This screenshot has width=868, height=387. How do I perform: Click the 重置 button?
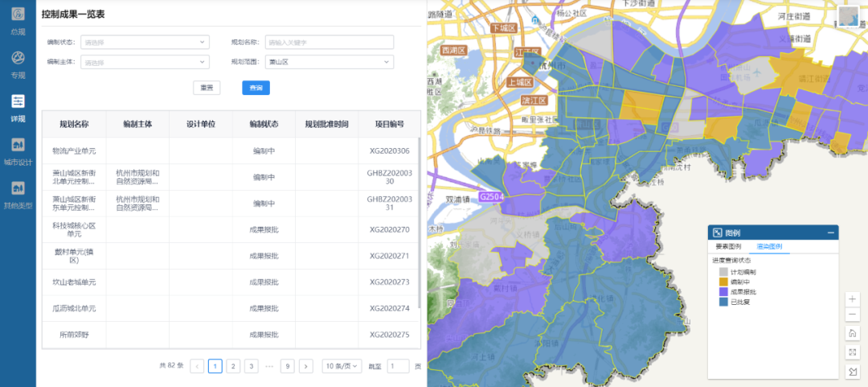tap(207, 88)
